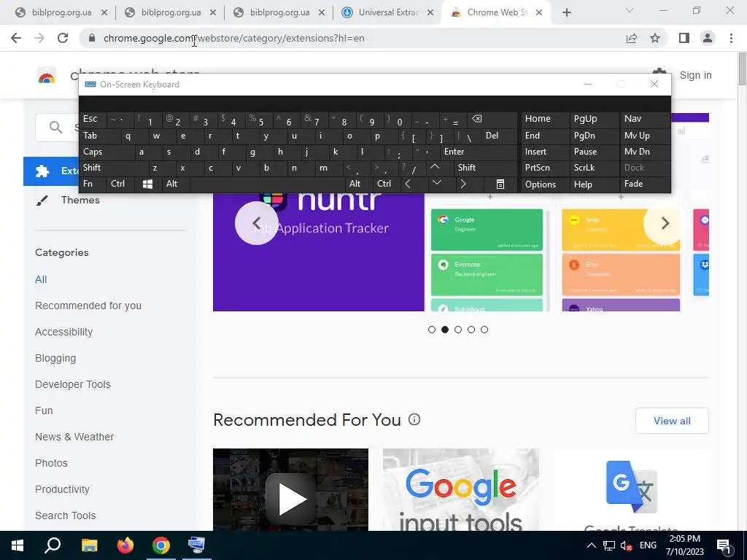
Task: Open the Accessibility category
Action: point(64,332)
